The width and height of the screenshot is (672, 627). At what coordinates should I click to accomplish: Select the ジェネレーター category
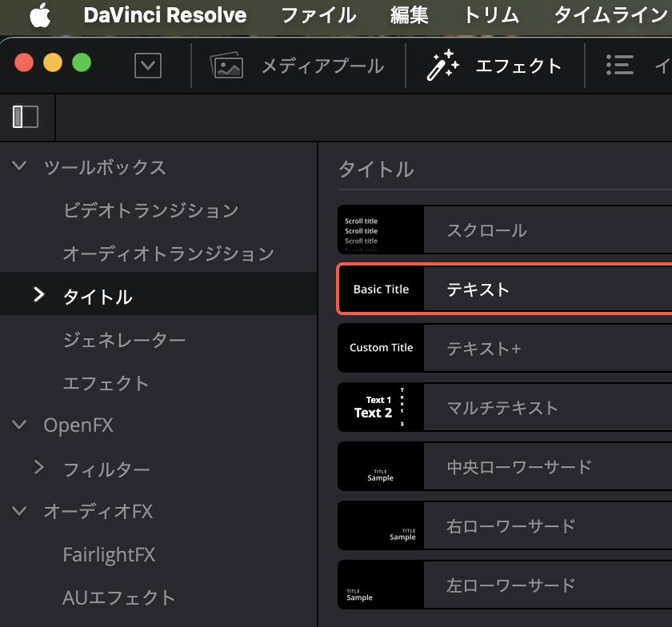125,339
